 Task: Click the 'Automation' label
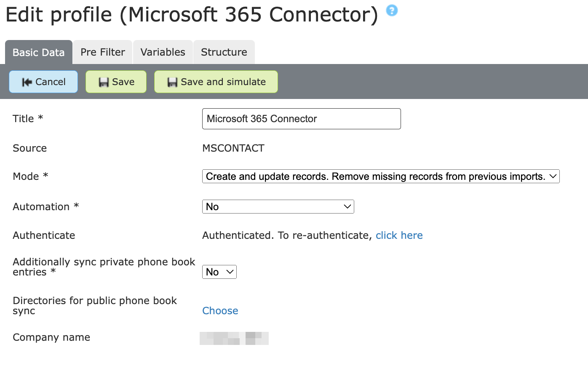[x=46, y=207]
